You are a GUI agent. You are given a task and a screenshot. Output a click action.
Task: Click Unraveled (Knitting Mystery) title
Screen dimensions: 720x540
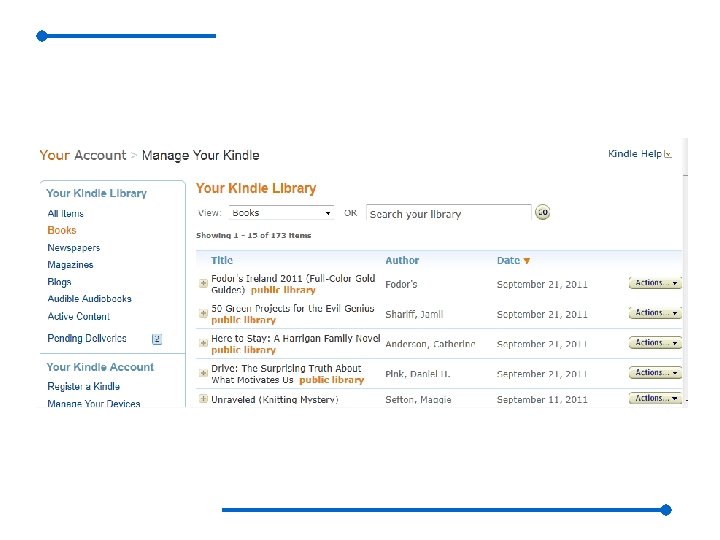pos(275,399)
